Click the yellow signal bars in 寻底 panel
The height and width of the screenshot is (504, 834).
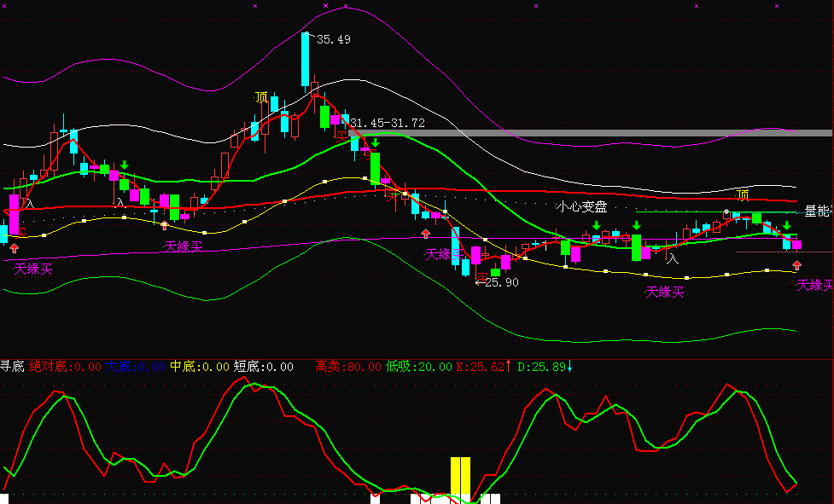(461, 476)
